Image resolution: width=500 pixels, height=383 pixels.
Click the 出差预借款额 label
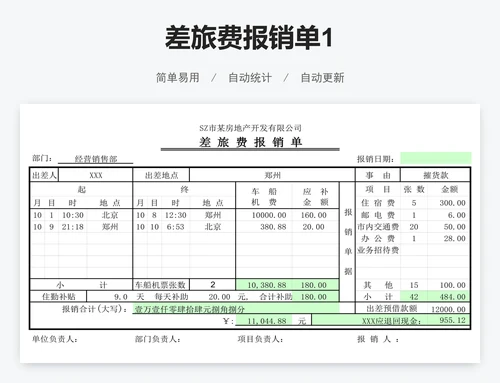391,309
